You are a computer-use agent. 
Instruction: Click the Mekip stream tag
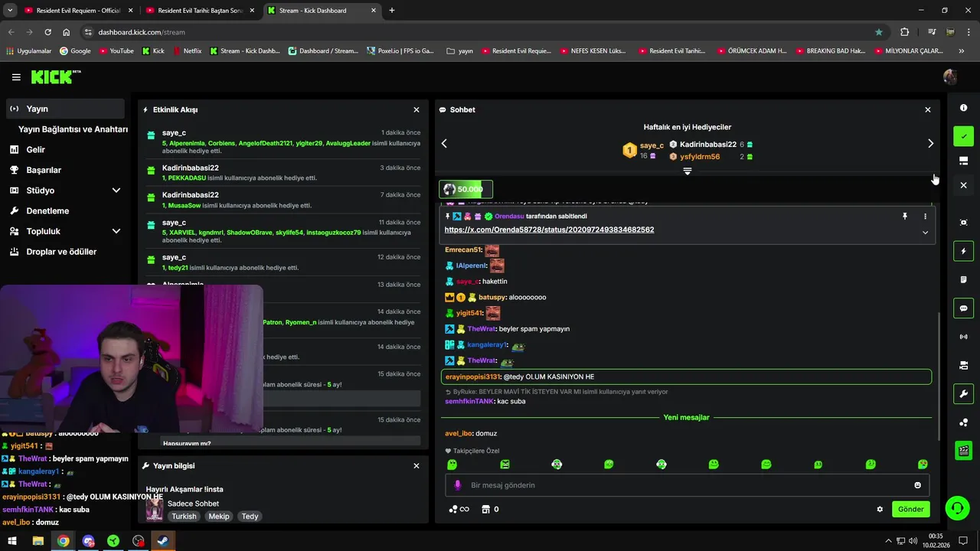click(x=219, y=517)
